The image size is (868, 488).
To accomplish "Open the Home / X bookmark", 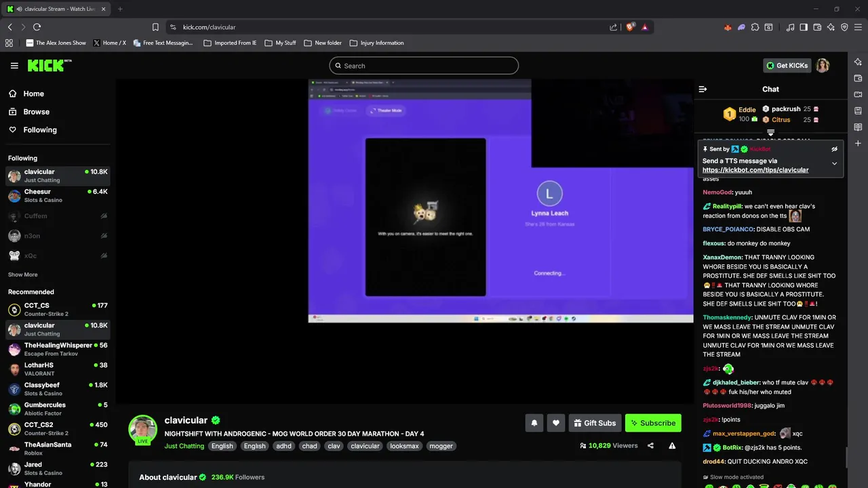I will 109,43.
